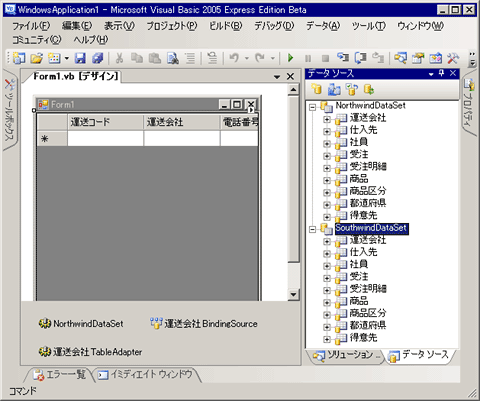Open the プロジェクト(P) menu
Screen dimensions: 480x401
[172, 26]
